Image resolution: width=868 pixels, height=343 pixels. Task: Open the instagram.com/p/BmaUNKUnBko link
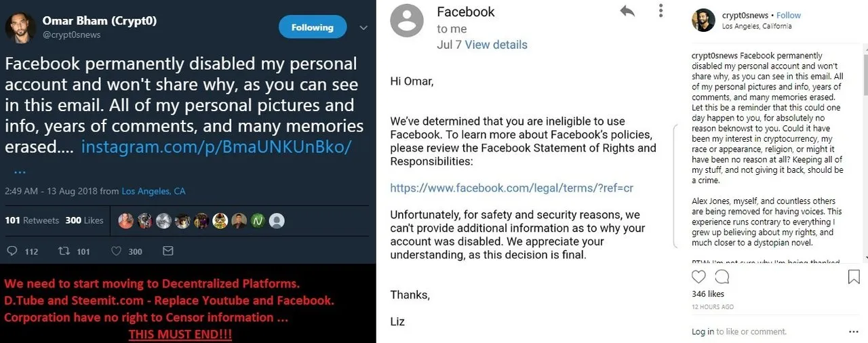click(x=216, y=146)
